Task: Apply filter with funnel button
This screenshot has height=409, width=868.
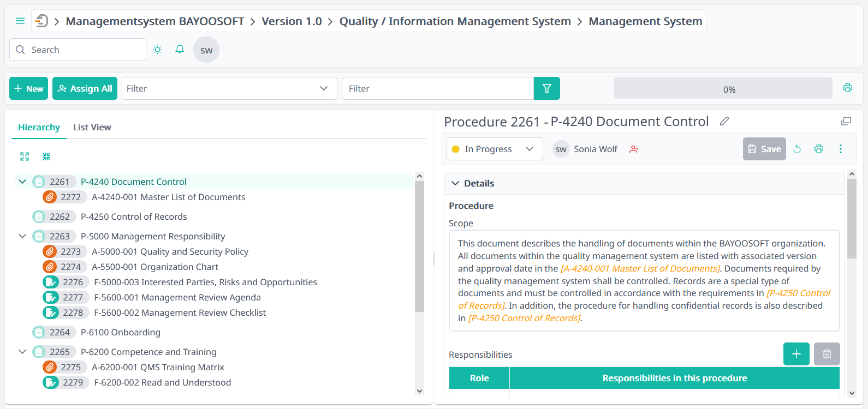Action: pyautogui.click(x=547, y=88)
